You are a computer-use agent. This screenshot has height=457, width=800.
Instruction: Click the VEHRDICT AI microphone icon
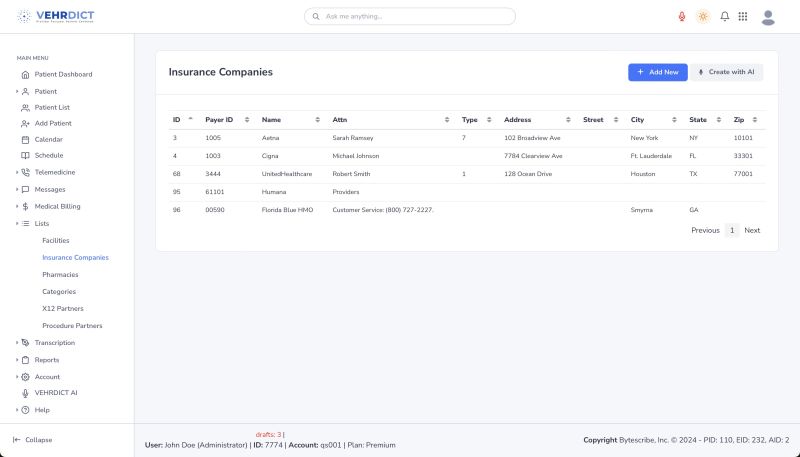pyautogui.click(x=25, y=393)
